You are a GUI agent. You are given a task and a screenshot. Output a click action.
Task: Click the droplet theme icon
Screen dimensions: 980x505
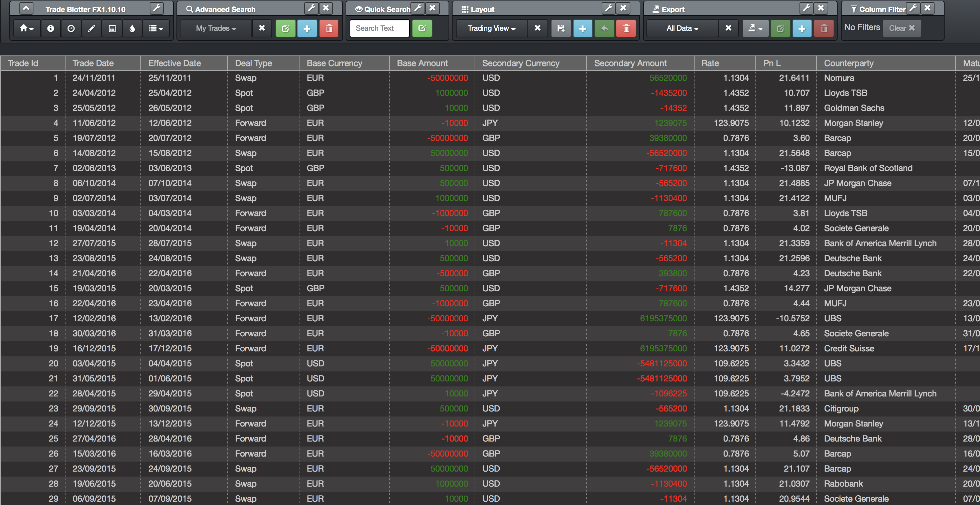pyautogui.click(x=132, y=28)
